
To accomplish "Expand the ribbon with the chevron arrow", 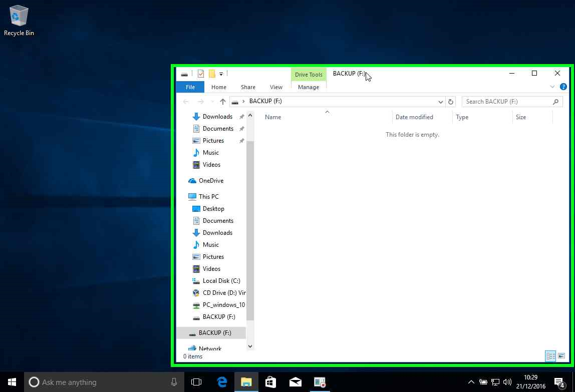I will (x=552, y=87).
